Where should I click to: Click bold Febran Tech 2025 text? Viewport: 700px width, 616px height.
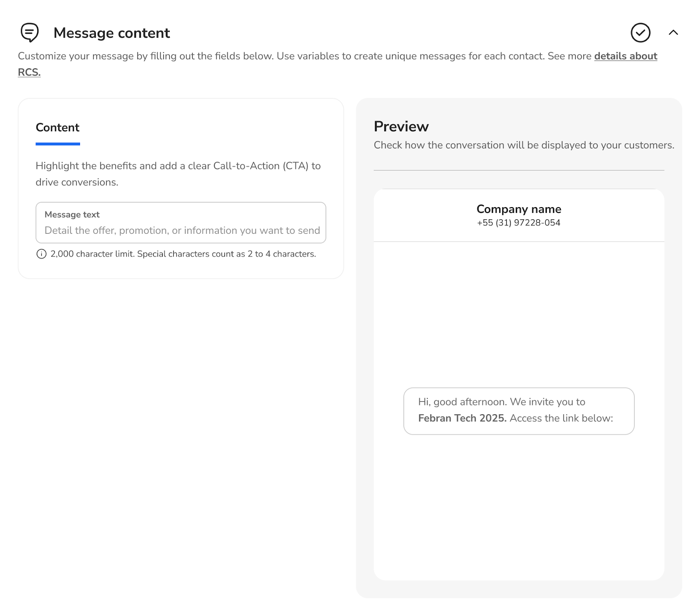click(x=462, y=418)
